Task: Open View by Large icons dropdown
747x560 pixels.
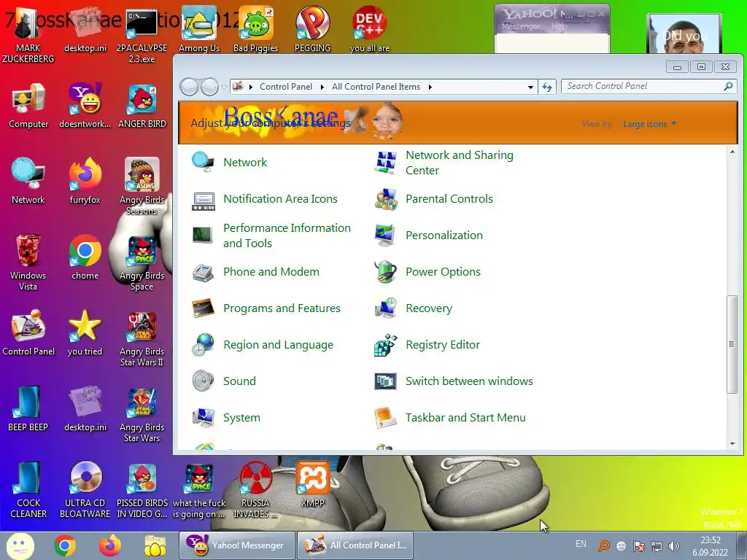Action: pos(649,124)
